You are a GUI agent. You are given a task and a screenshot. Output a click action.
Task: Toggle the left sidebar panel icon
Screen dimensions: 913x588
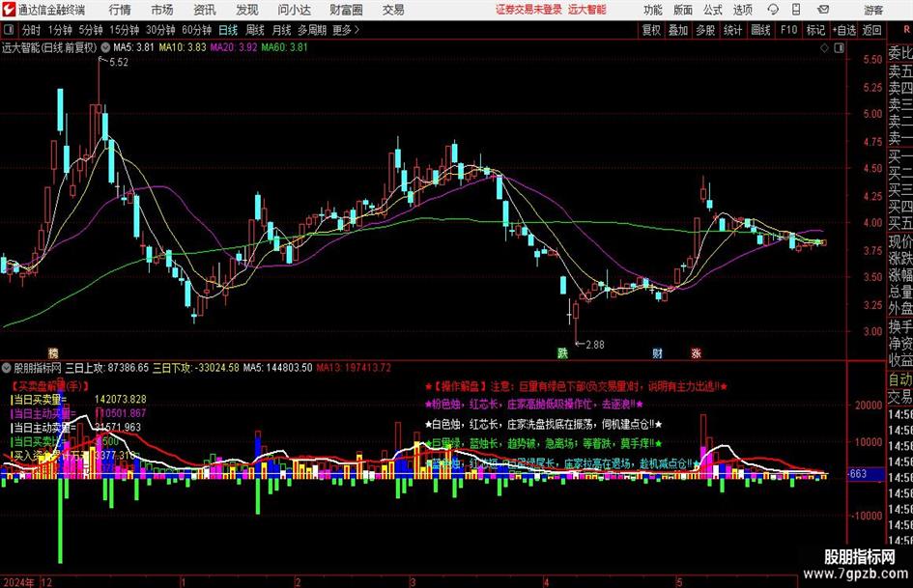[x=8, y=30]
